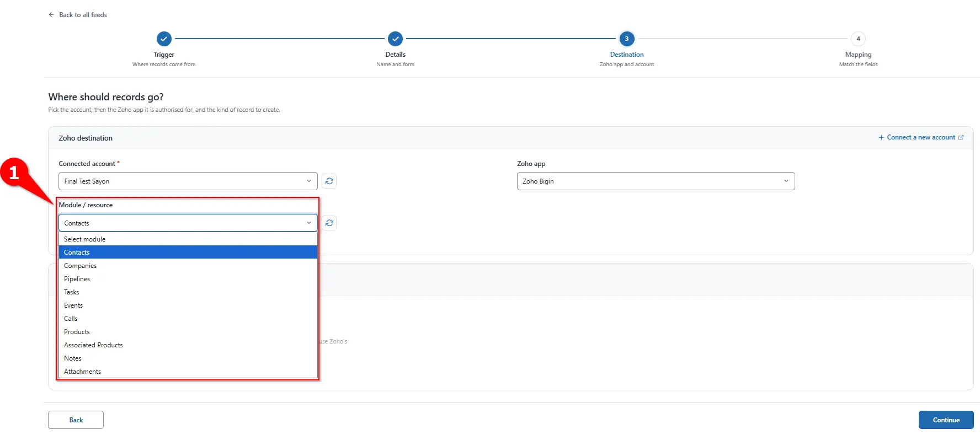Choose Products from the module list
This screenshot has width=980, height=435.
click(188, 332)
